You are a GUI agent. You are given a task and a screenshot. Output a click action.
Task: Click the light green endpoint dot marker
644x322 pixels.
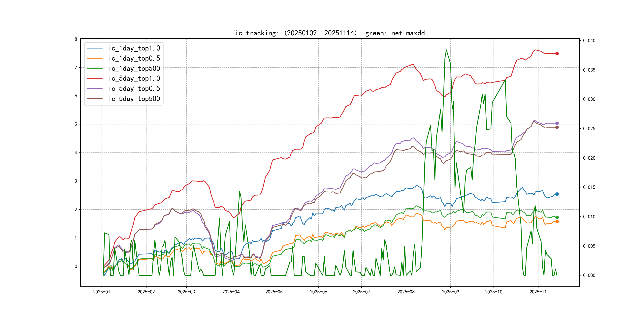(557, 217)
